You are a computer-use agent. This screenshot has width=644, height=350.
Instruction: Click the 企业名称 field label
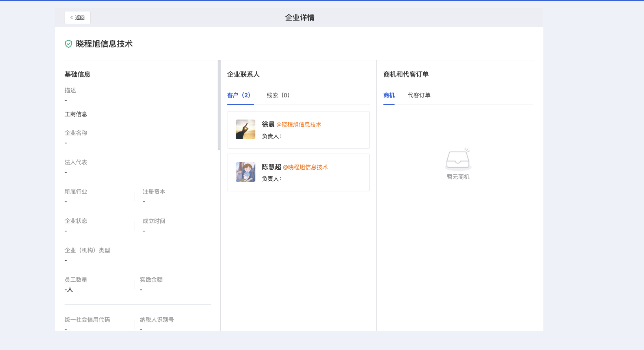tap(76, 133)
